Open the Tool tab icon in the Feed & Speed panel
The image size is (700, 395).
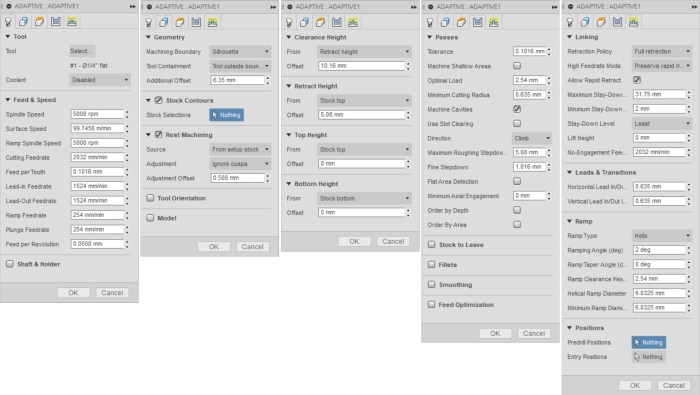(x=8, y=21)
